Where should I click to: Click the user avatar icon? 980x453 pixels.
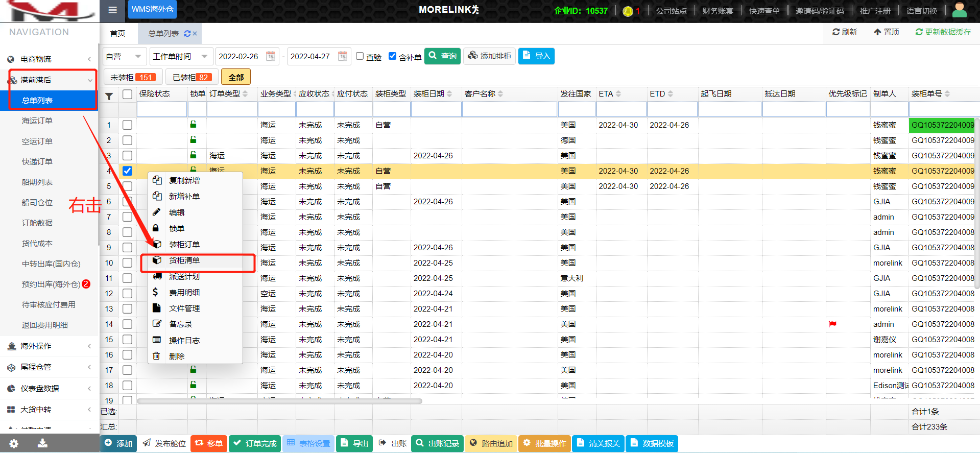pyautogui.click(x=959, y=10)
